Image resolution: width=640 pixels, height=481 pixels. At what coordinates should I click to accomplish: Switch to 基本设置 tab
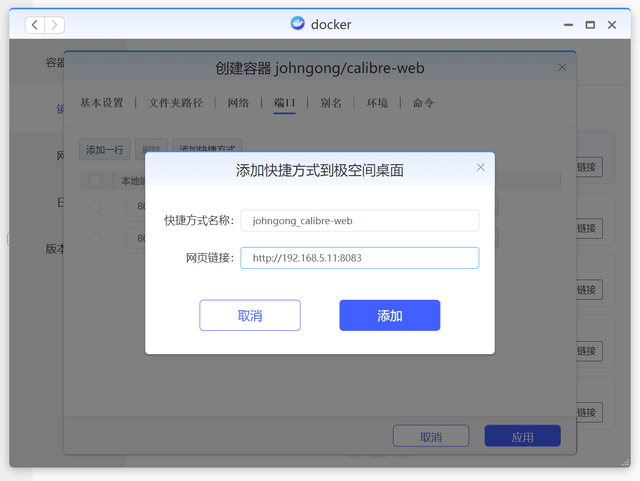[102, 103]
